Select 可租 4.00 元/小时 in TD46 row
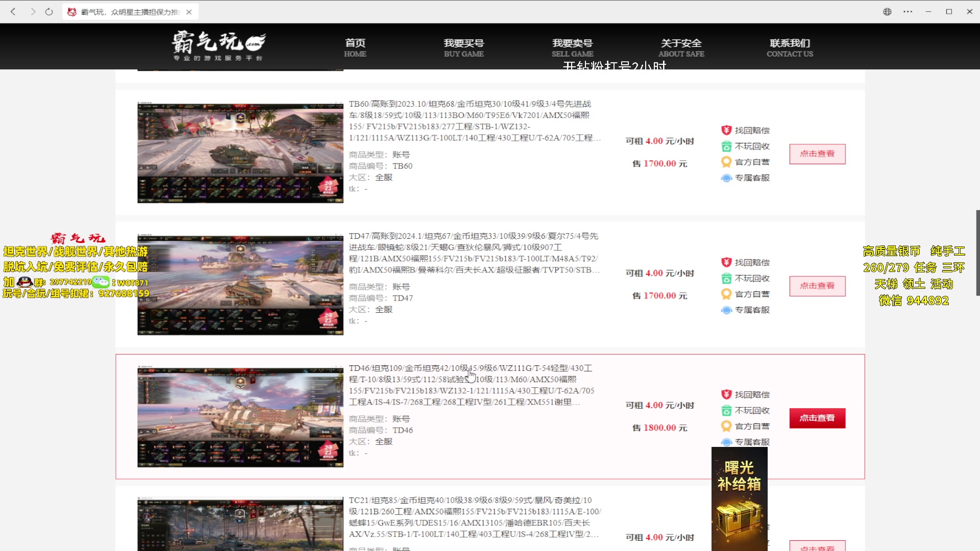The width and height of the screenshot is (980, 551). 660,406
